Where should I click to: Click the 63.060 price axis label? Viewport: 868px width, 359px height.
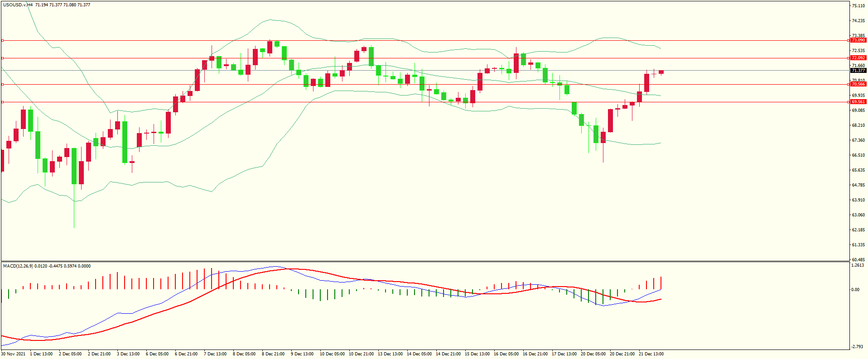858,215
